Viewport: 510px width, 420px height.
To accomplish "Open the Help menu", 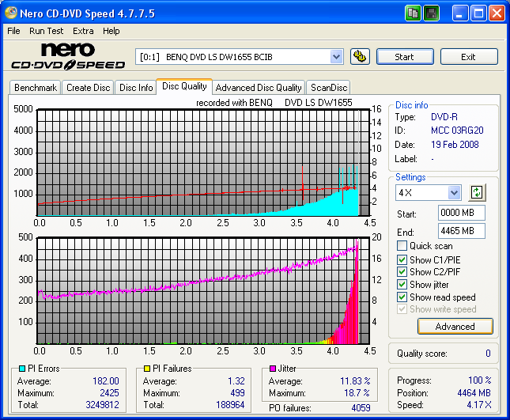I will click(x=111, y=31).
